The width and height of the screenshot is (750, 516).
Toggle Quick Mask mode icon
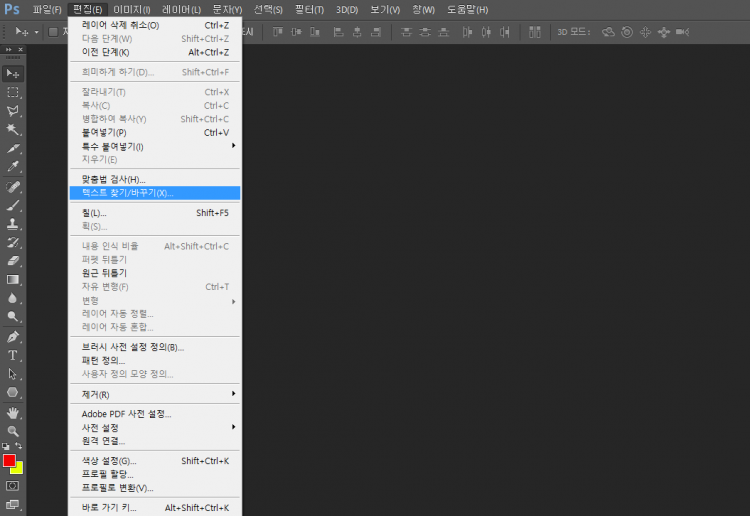[13, 486]
